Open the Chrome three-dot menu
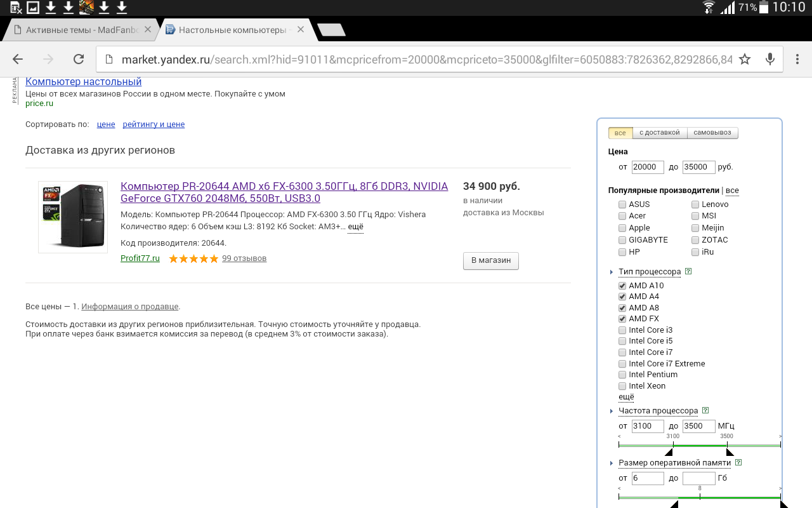This screenshot has width=812, height=508. point(797,59)
